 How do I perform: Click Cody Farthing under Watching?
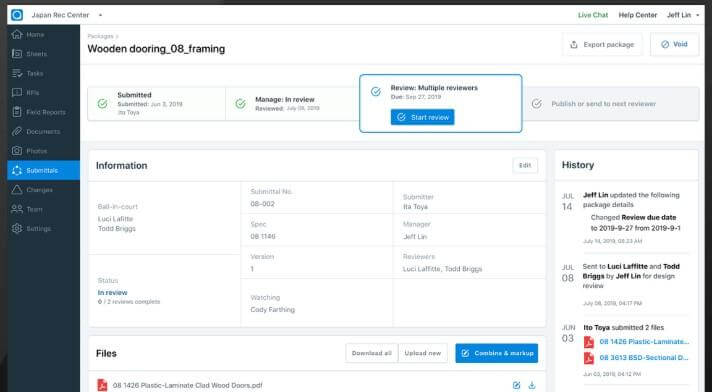[272, 309]
